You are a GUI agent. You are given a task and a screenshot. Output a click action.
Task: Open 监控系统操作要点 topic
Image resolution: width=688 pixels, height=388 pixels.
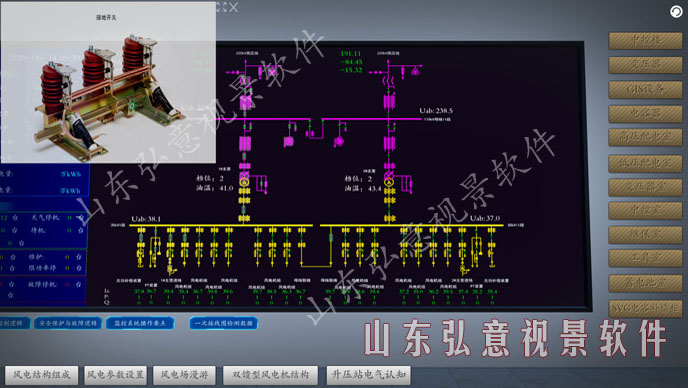(x=140, y=323)
